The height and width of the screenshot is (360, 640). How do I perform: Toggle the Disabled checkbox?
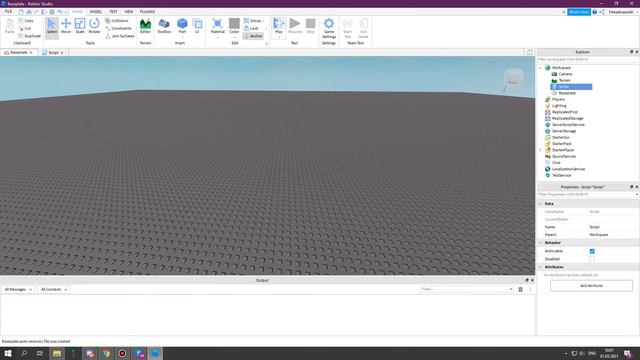(592, 259)
